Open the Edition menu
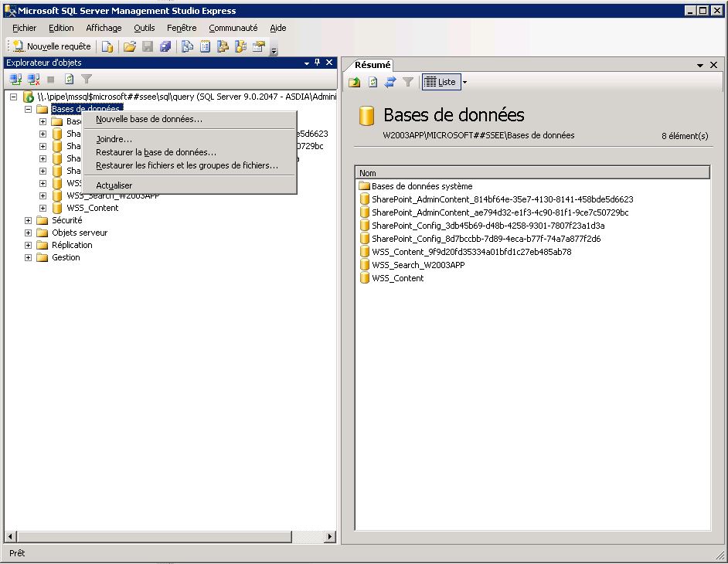This screenshot has width=728, height=564. pyautogui.click(x=61, y=28)
